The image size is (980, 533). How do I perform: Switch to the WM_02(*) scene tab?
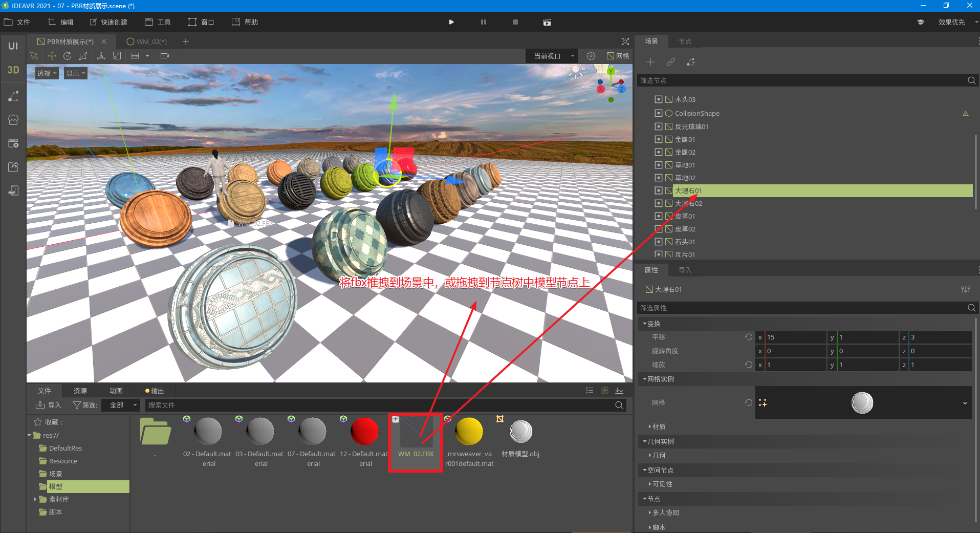click(147, 41)
